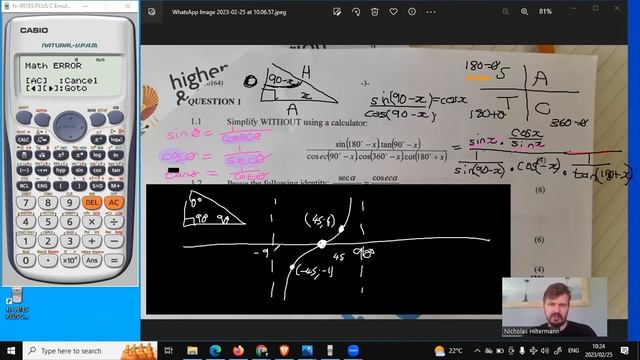Open the See more ellipsis menu in Photos
Viewport: 640px width, 360px height.
tap(431, 12)
